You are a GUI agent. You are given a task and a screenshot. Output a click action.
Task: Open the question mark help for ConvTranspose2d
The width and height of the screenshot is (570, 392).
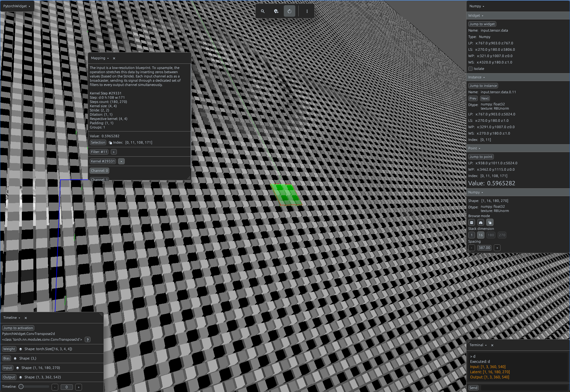click(87, 340)
